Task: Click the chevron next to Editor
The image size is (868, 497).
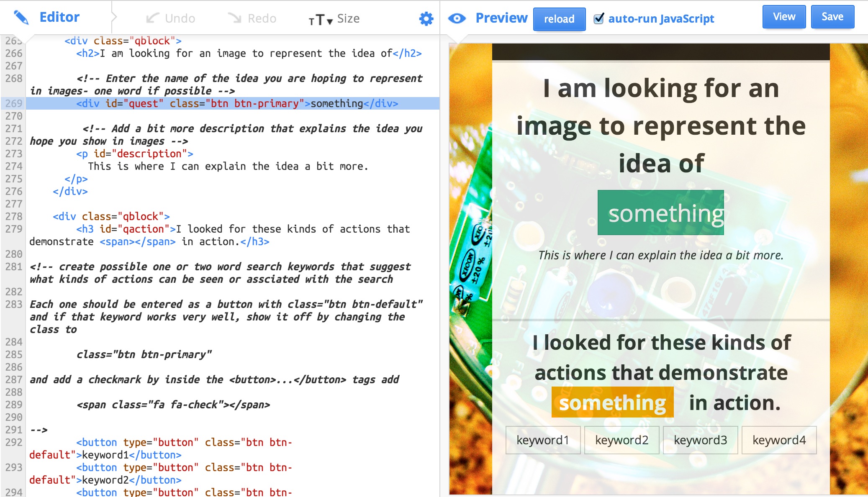Action: [x=114, y=18]
